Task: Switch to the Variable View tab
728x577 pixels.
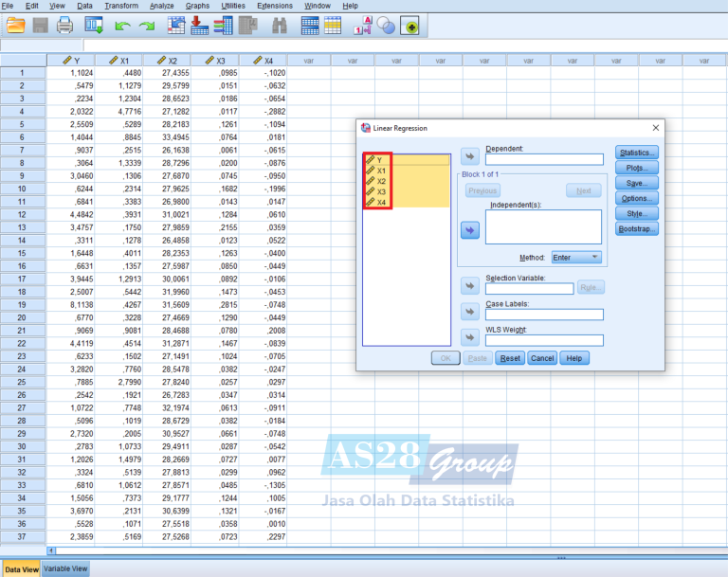Action: [x=65, y=568]
